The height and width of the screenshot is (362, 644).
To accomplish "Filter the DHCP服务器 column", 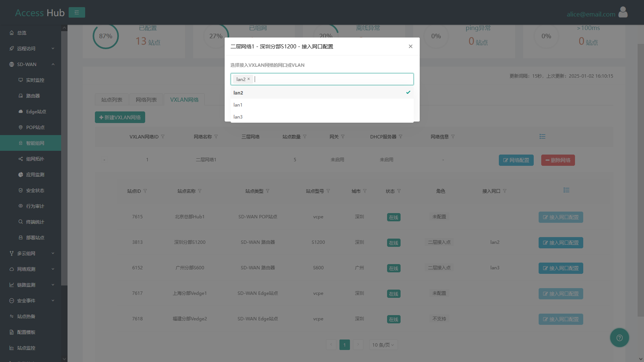I will [401, 137].
